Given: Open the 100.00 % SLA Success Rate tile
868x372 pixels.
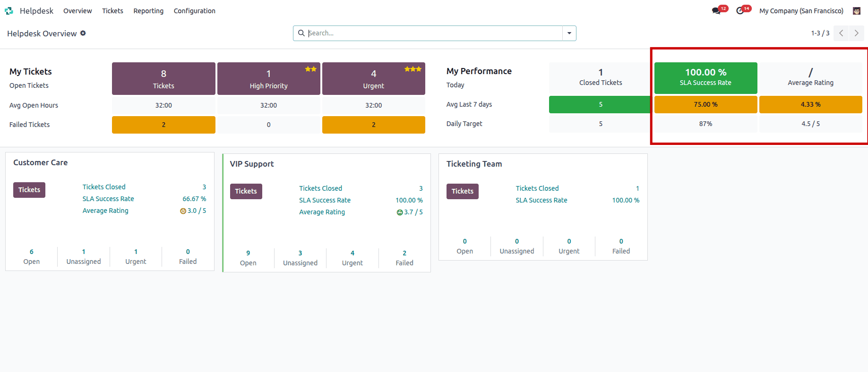Looking at the screenshot, I should (705, 78).
